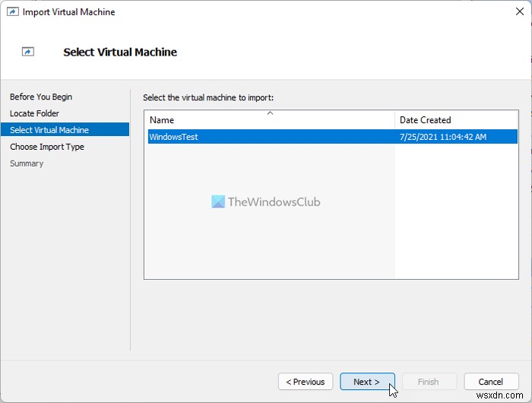Select the Select Virtual Machine step
532x403 pixels.
pyautogui.click(x=65, y=130)
